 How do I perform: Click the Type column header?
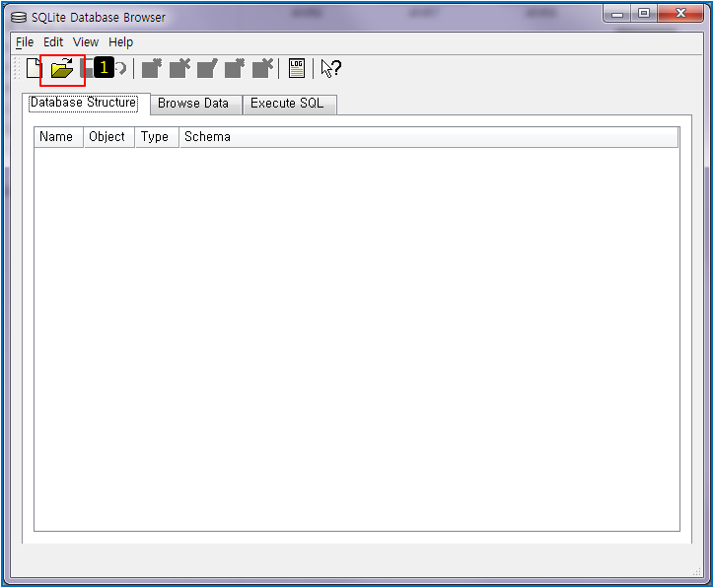point(157,137)
